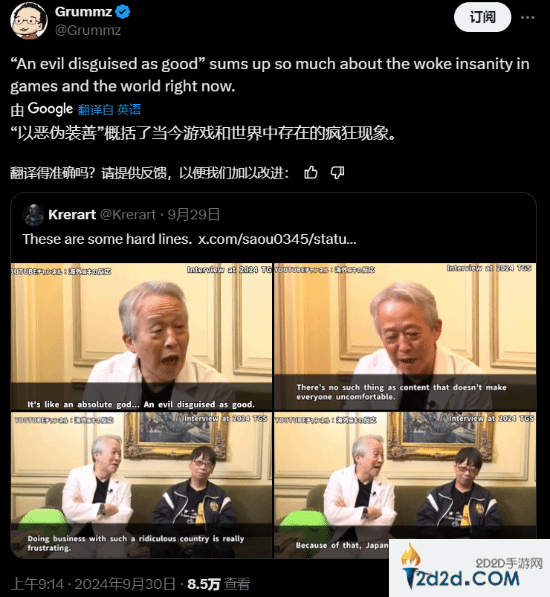Open the 'content that doesn't make everyone uncomfortable' image
The height and width of the screenshot is (597, 550).
pyautogui.click(x=405, y=337)
